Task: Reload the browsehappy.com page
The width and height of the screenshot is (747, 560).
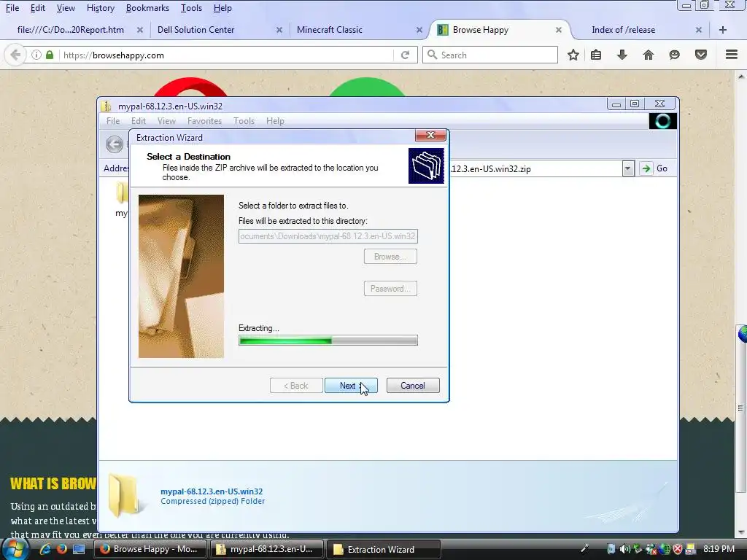Action: click(x=406, y=55)
